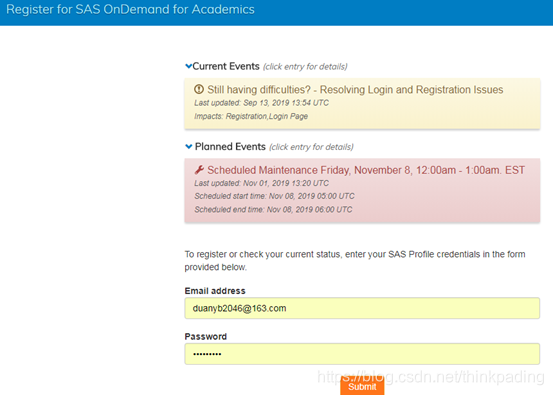Click into the Email address field

362,308
